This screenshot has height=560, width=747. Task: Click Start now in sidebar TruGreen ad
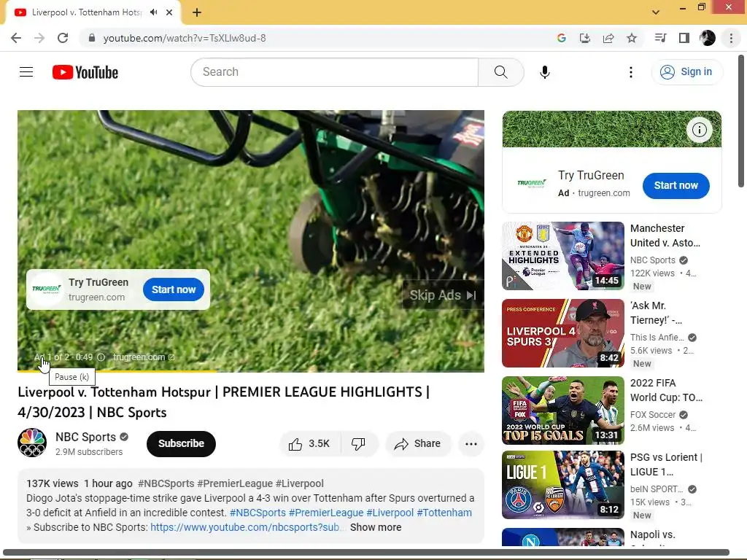click(676, 186)
